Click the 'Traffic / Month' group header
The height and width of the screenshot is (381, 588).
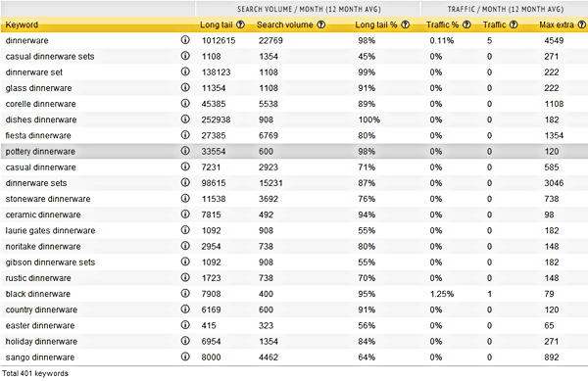pyautogui.click(x=505, y=9)
